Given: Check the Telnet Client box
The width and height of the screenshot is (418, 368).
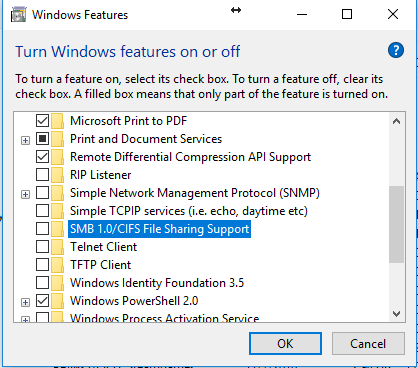Looking at the screenshot, I should point(42,247).
